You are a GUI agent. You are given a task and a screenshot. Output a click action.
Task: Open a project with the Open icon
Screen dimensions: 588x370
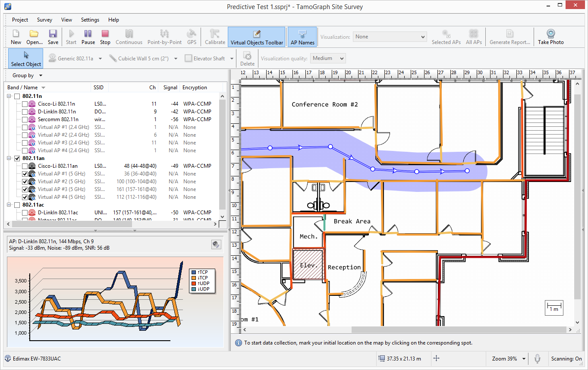[x=35, y=37]
